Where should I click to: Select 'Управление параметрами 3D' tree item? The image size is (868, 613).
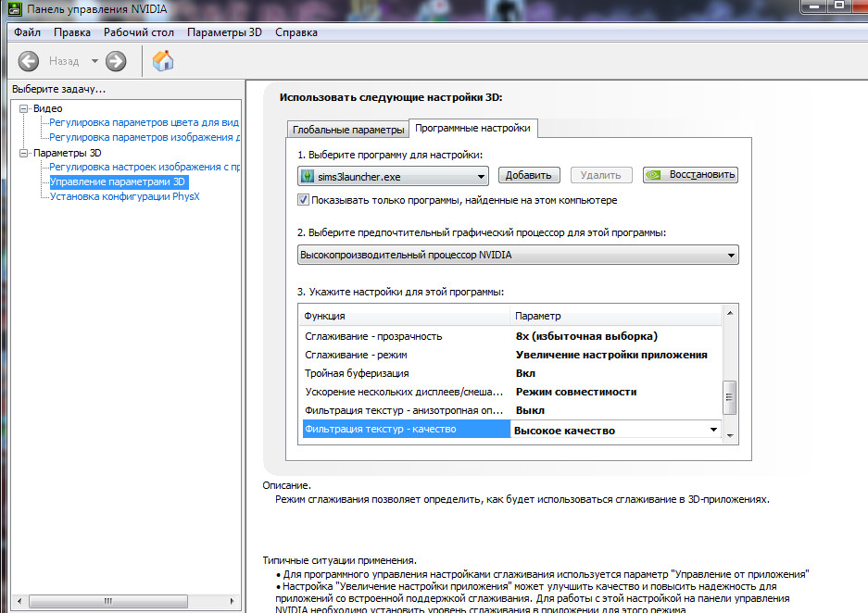tap(119, 181)
